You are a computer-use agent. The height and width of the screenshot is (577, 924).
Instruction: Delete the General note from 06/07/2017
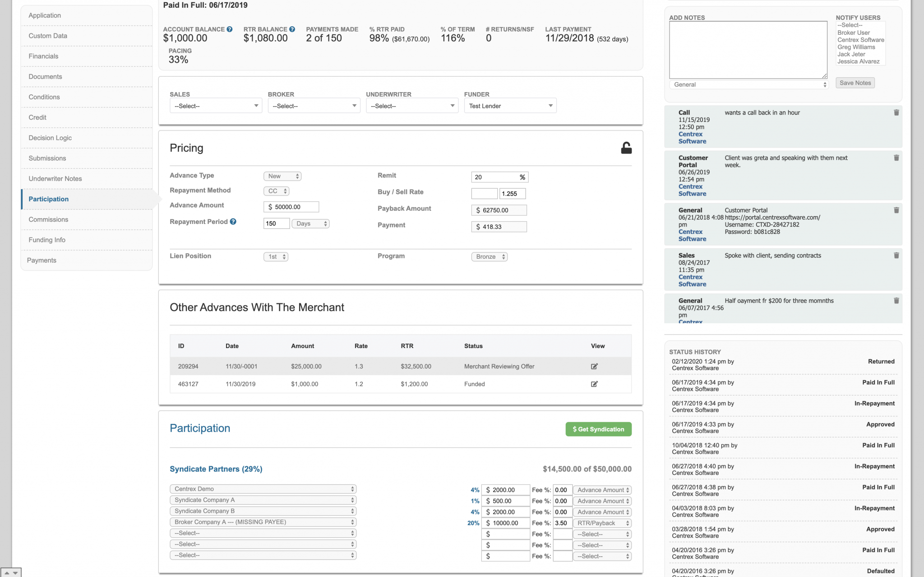pyautogui.click(x=896, y=300)
